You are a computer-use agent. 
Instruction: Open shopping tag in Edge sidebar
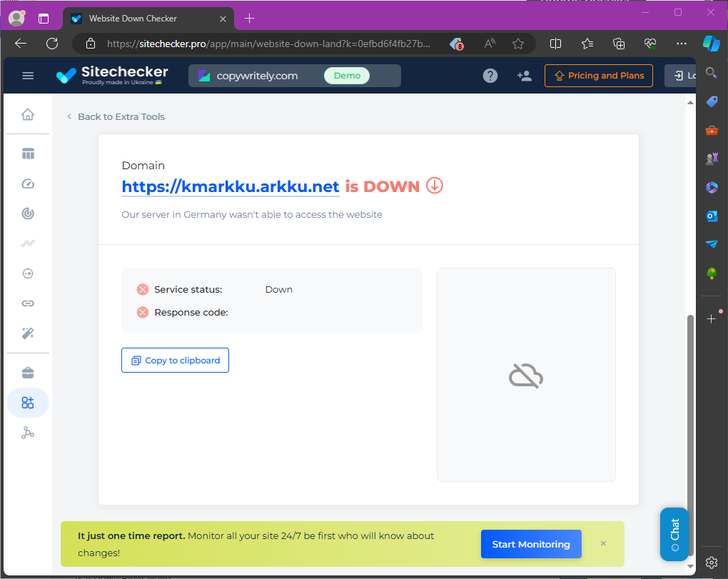712,101
